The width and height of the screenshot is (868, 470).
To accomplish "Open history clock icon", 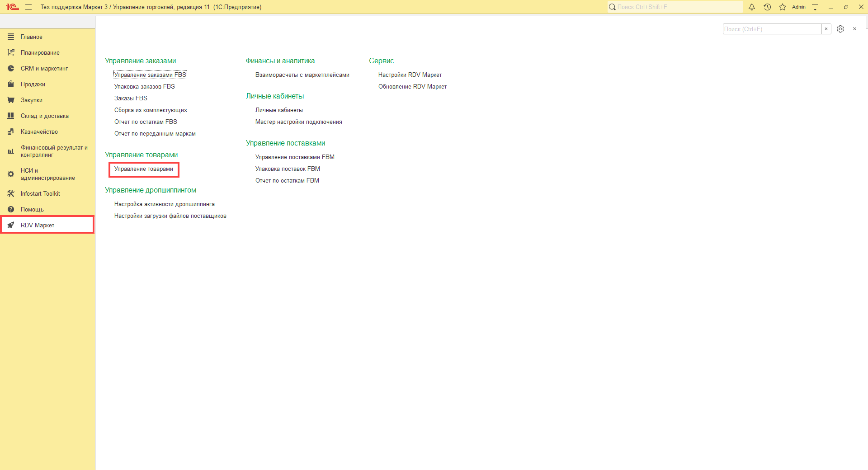I will point(767,7).
